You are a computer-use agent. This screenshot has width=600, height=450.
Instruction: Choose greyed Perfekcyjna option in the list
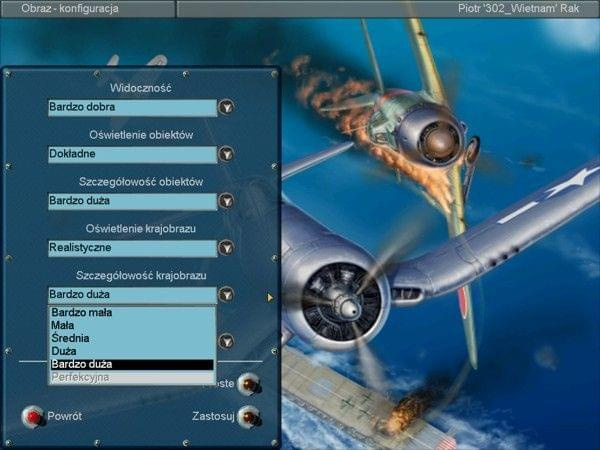pos(132,377)
